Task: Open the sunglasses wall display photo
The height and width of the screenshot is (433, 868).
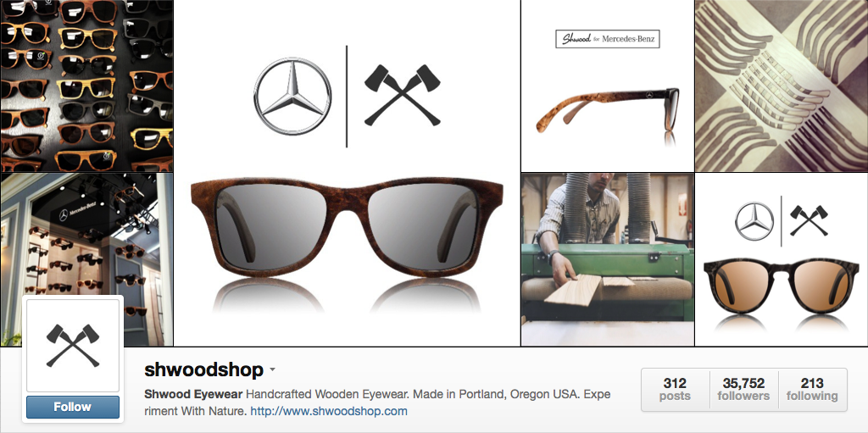Action: (86, 86)
